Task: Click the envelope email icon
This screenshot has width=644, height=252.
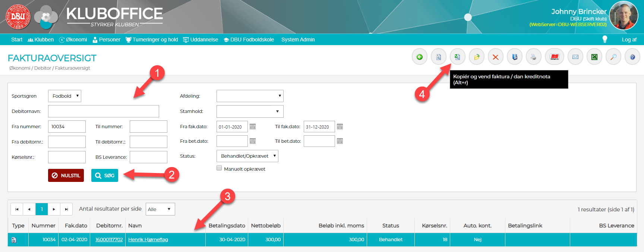Action: (575, 57)
